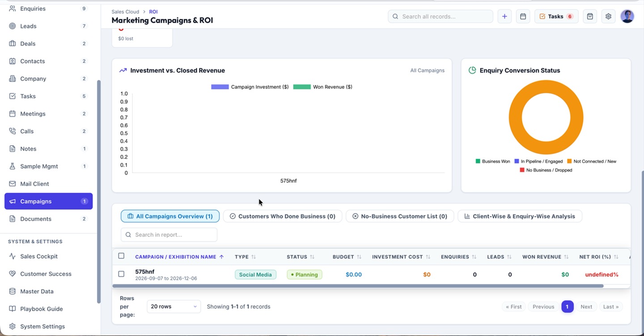
Task: Open the Documents sidebar icon
Action: click(13, 219)
